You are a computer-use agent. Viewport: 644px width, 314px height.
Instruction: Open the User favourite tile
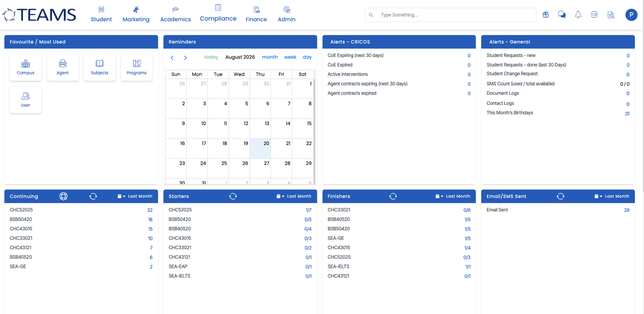click(26, 100)
